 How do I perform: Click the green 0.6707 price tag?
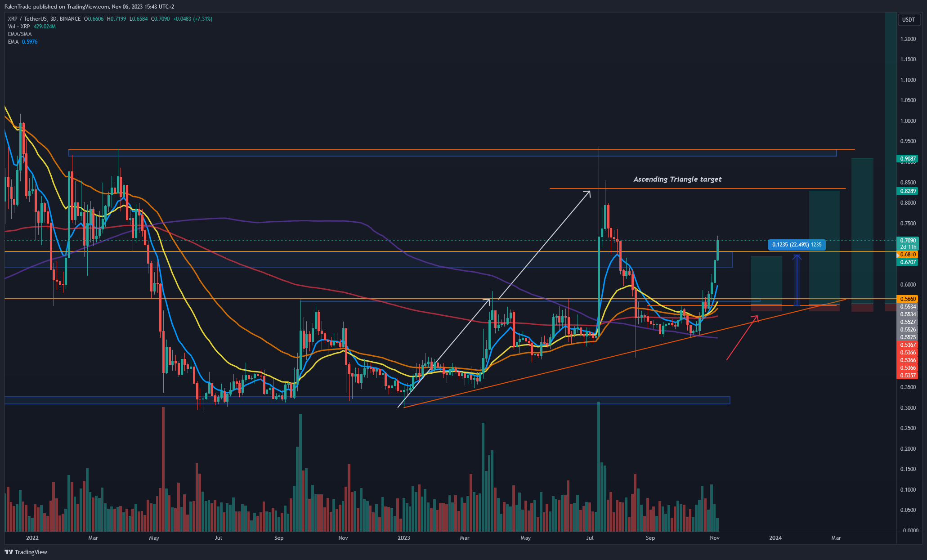pos(908,262)
